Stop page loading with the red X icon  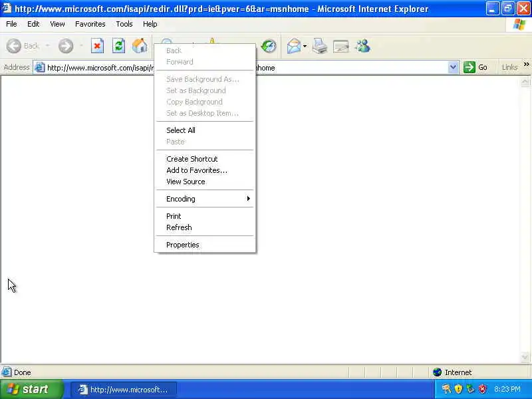pyautogui.click(x=97, y=46)
